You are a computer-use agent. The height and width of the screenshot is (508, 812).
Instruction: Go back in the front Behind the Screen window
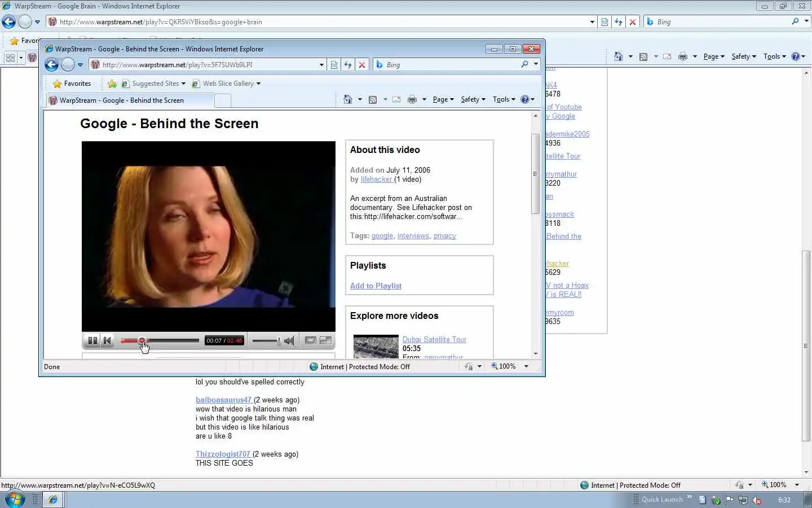[51, 64]
